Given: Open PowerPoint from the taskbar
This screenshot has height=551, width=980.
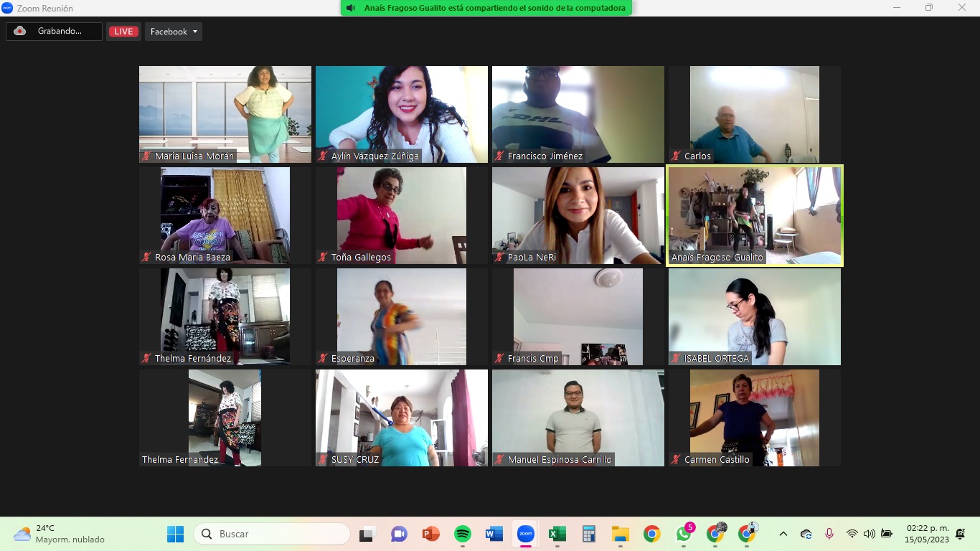Looking at the screenshot, I should 430,534.
